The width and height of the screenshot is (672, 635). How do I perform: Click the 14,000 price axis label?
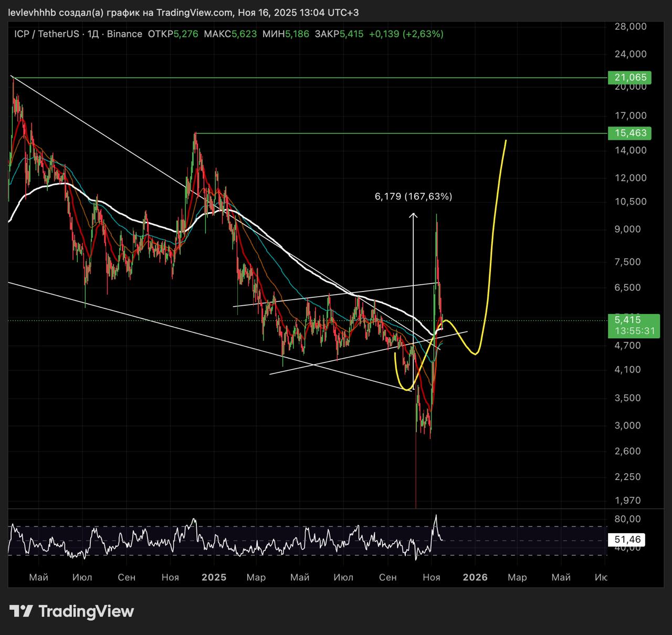630,150
